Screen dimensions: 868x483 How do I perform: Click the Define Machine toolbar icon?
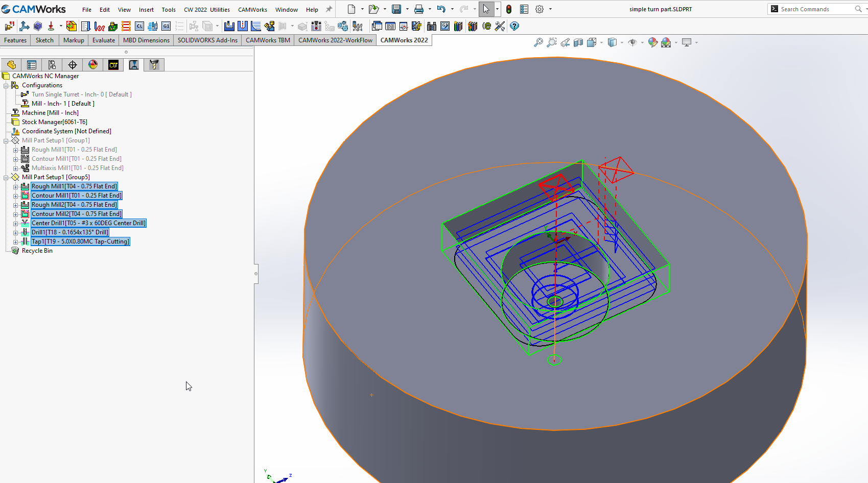pyautogui.click(x=9, y=26)
